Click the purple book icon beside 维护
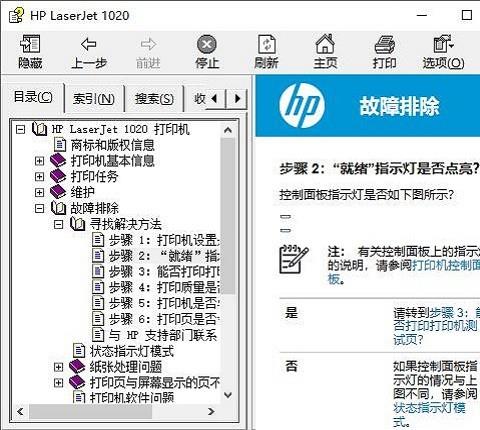Image resolution: width=480 pixels, height=430 pixels. [58, 192]
